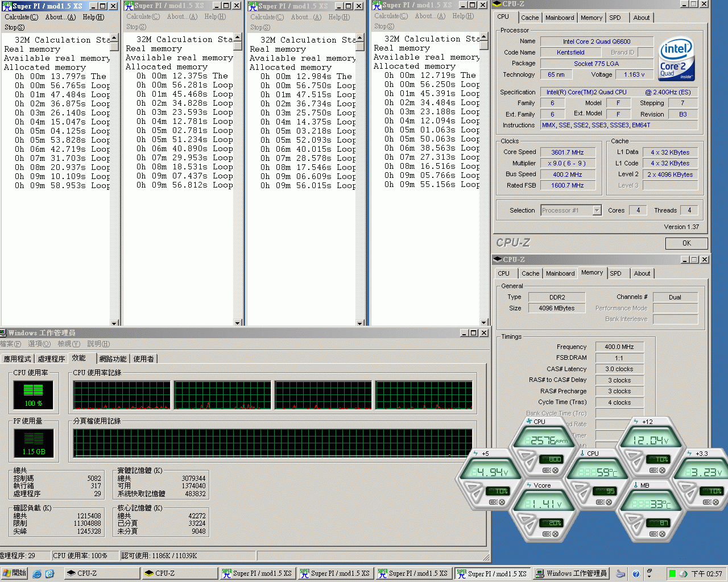Click memory Frequency 400.0 MHz field

click(619, 347)
